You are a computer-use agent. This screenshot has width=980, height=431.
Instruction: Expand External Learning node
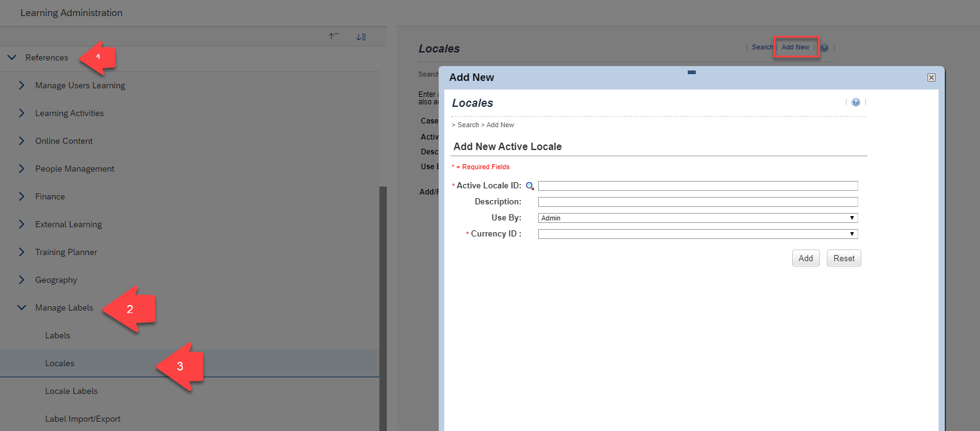22,224
